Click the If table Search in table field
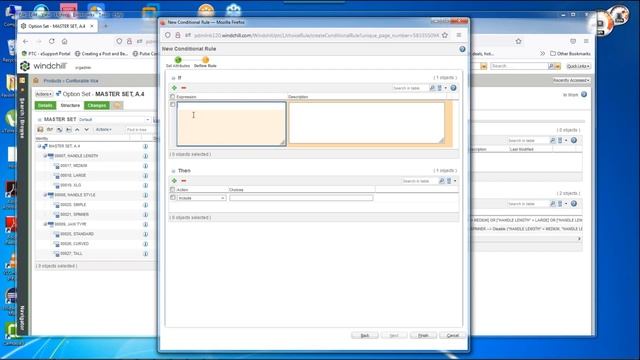 [410, 88]
